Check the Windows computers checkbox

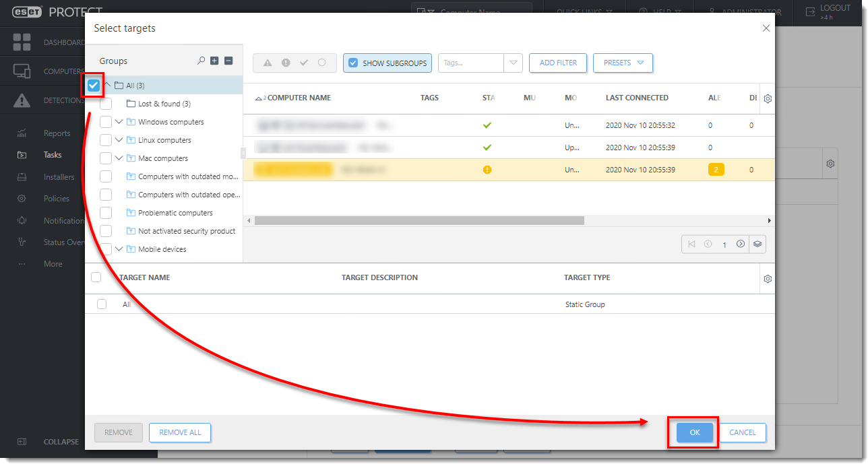(x=106, y=122)
